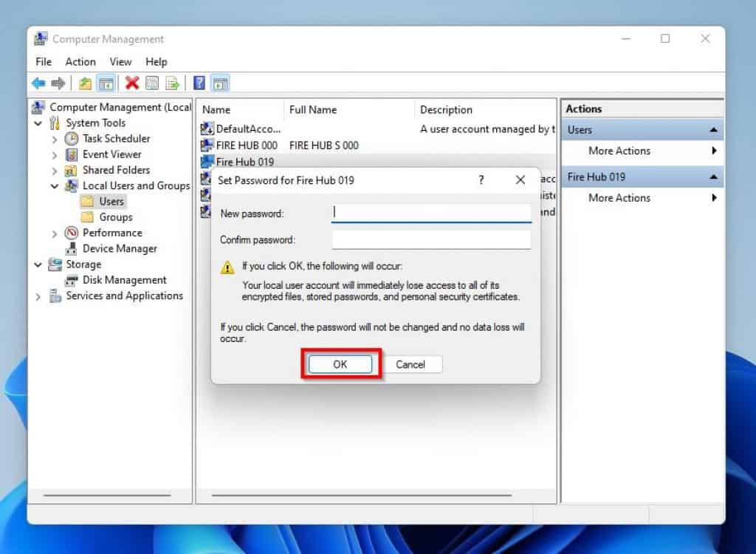The width and height of the screenshot is (756, 554).
Task: Open More Actions under Users
Action: (x=642, y=151)
